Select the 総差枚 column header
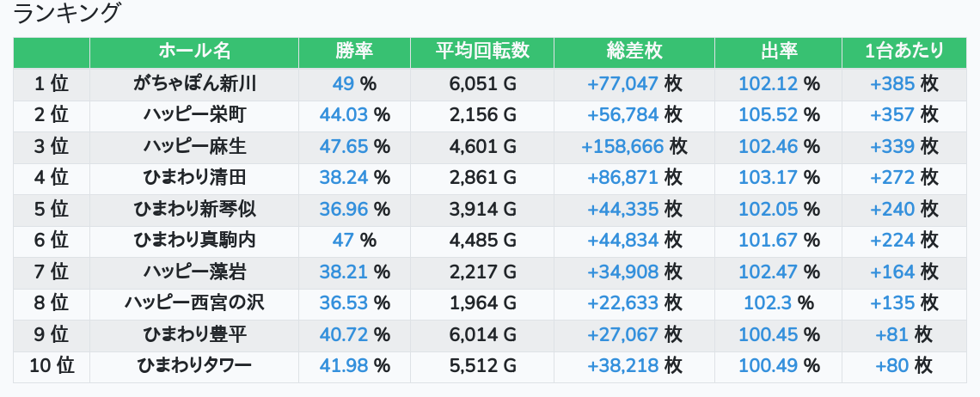This screenshot has height=397, width=980. [x=634, y=52]
